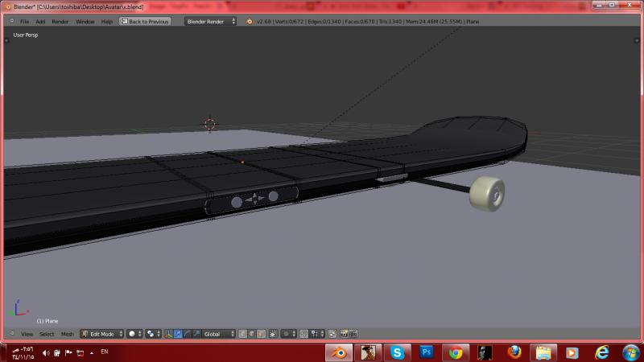Click the Info editor type icon in top header
The height and width of the screenshot is (362, 644).
coord(11,22)
